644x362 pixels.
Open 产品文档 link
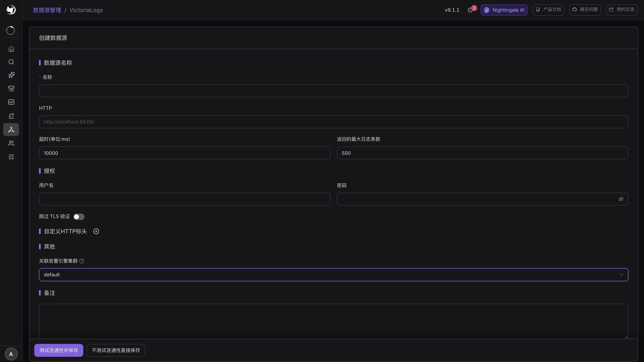548,10
